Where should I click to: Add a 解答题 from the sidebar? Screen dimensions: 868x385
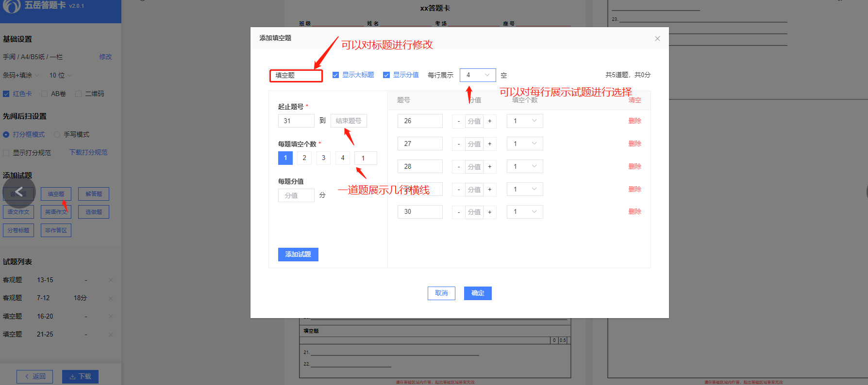(x=94, y=194)
